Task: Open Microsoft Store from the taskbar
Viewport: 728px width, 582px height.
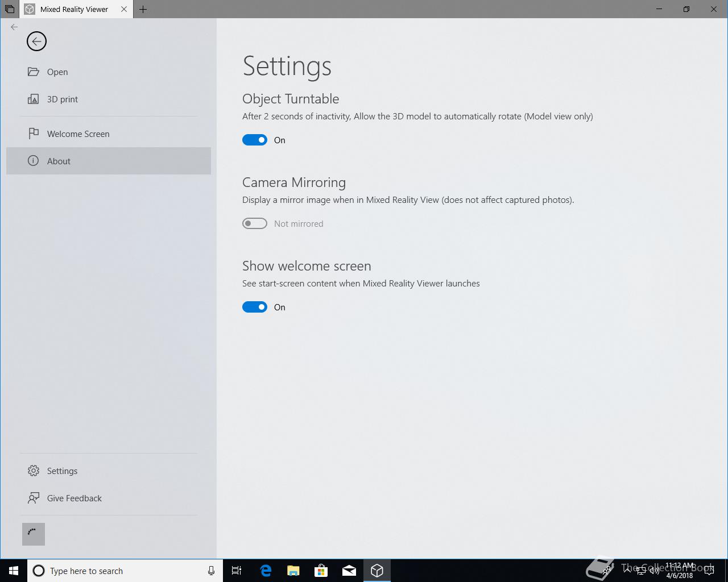Action: point(321,571)
